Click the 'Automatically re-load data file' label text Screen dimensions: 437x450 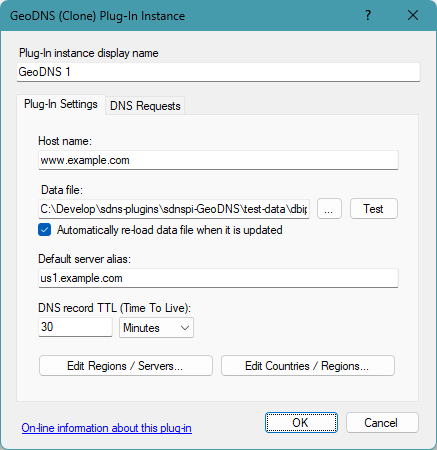coord(170,230)
